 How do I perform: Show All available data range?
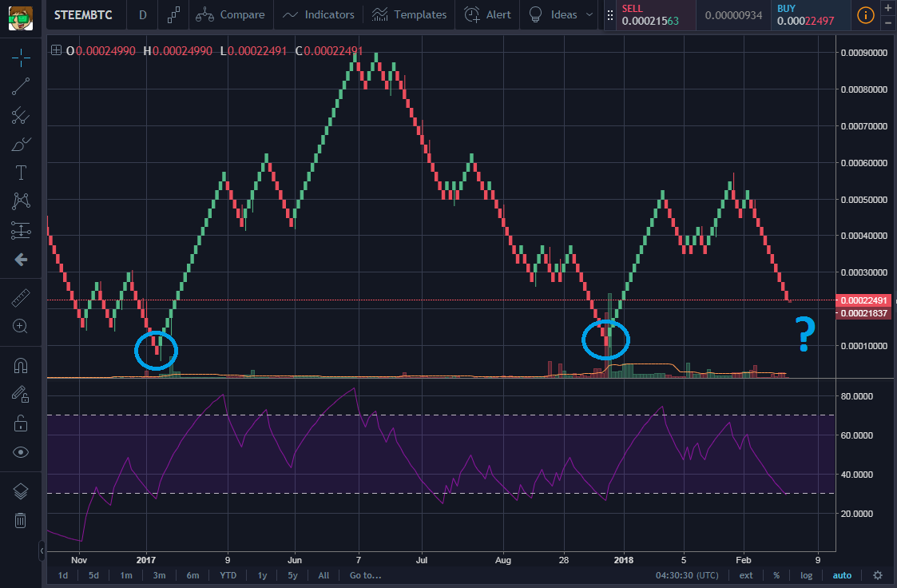click(x=323, y=575)
